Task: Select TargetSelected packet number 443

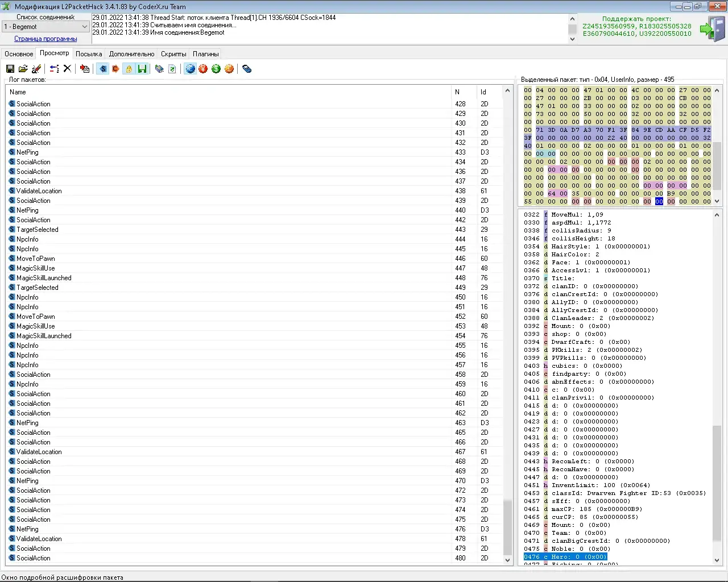Action: coord(255,230)
